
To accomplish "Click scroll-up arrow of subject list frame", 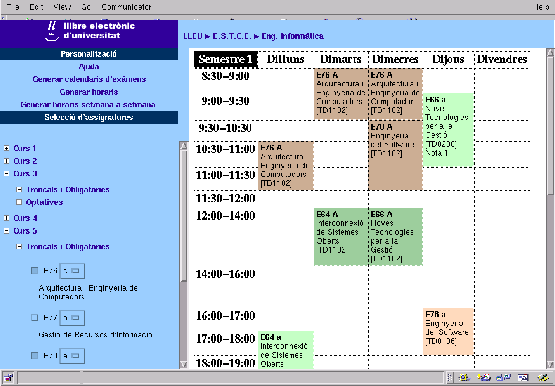I will [183, 146].
